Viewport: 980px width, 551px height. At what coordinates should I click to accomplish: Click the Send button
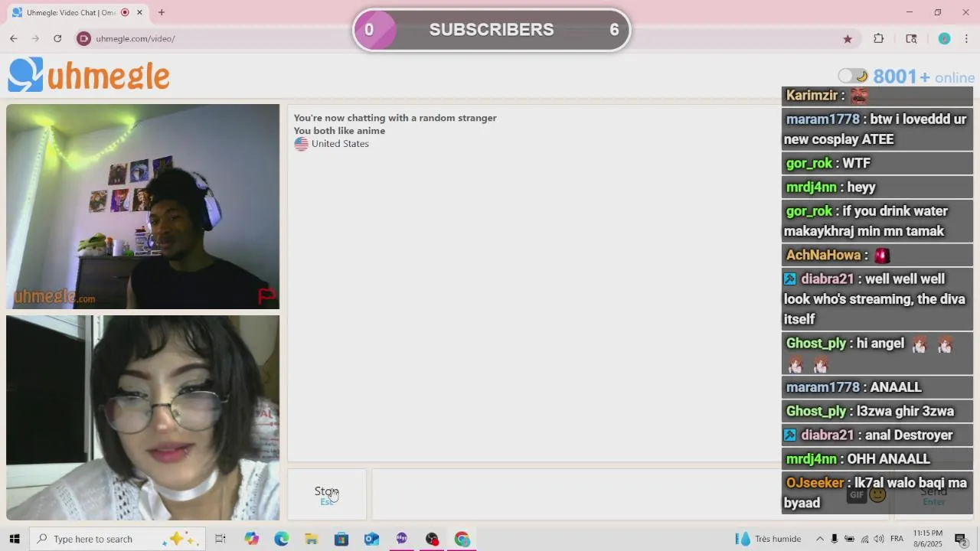(x=934, y=495)
